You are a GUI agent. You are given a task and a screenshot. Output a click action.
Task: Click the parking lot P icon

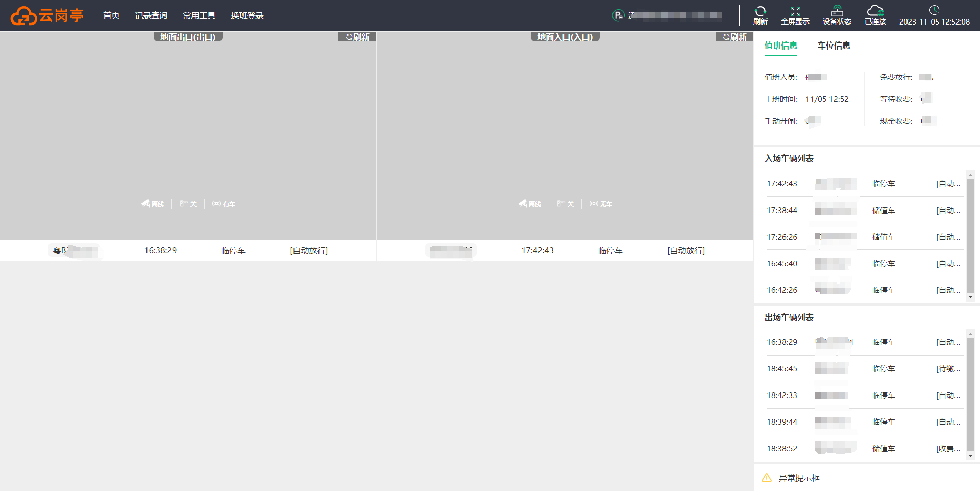(x=618, y=15)
